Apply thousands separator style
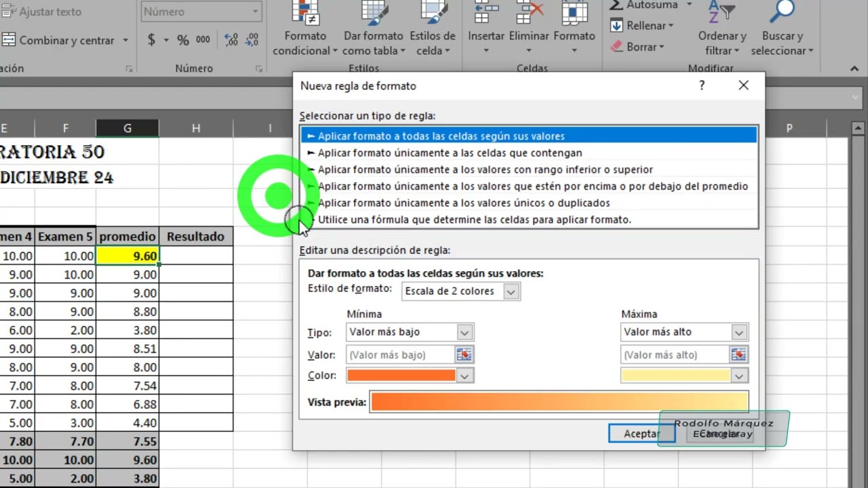This screenshot has height=488, width=868. [203, 40]
